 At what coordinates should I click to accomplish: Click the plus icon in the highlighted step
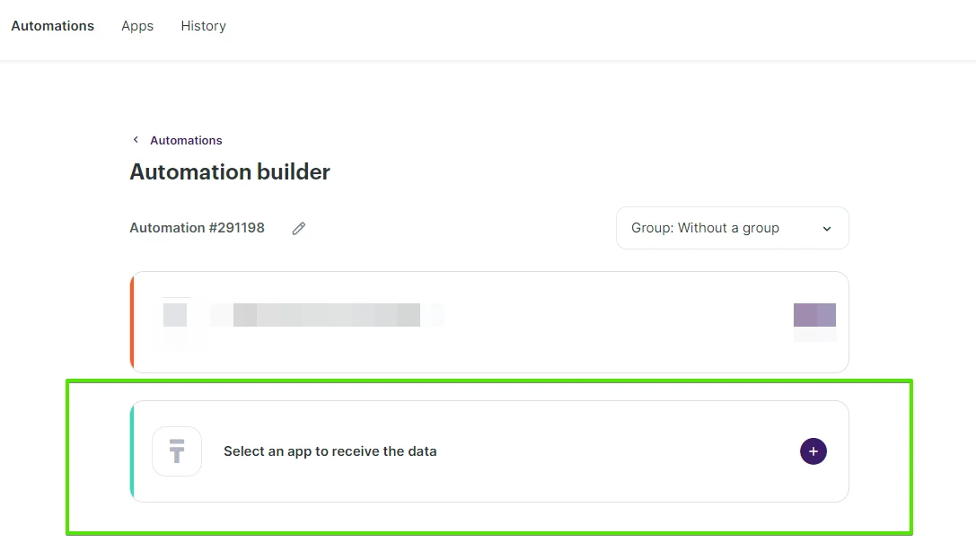pyautogui.click(x=813, y=451)
